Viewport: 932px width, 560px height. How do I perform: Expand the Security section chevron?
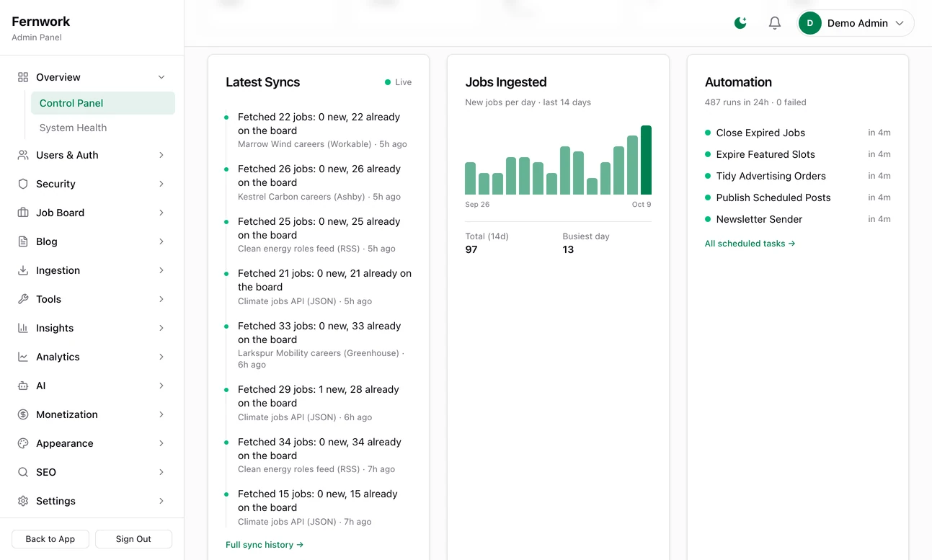161,184
